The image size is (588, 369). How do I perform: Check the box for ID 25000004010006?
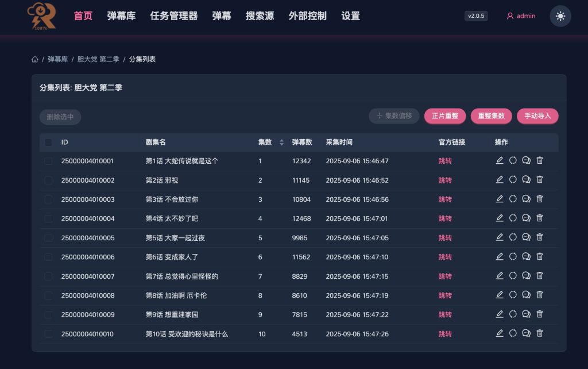click(48, 257)
